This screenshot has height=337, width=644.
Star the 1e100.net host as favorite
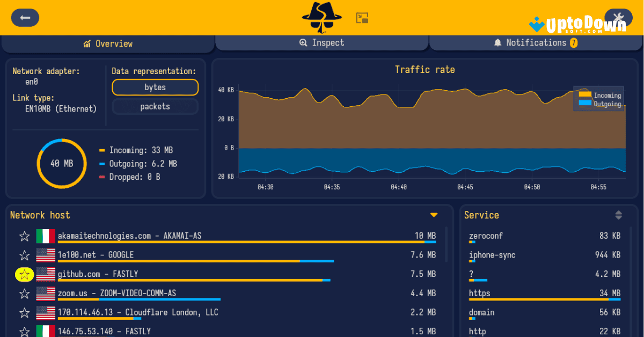pyautogui.click(x=24, y=255)
